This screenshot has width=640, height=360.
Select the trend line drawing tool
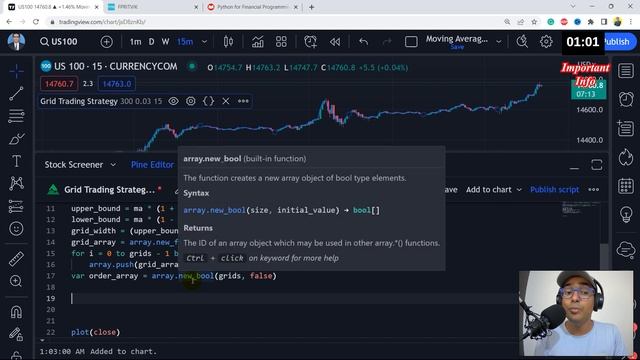16,93
